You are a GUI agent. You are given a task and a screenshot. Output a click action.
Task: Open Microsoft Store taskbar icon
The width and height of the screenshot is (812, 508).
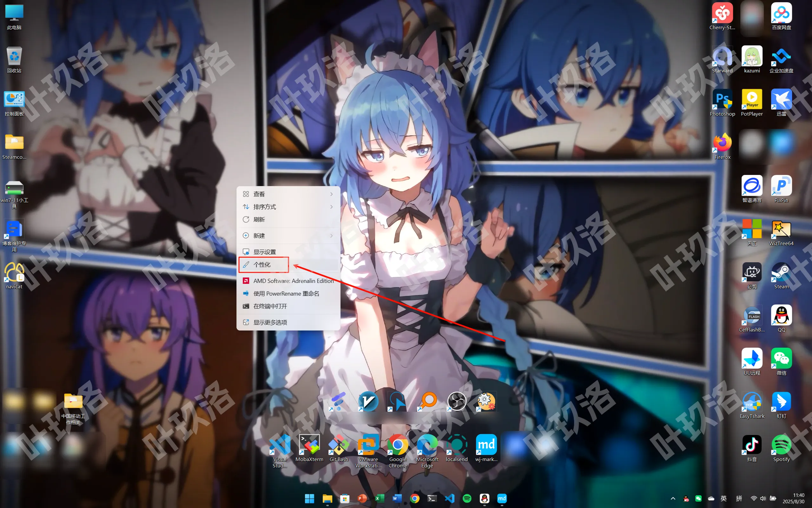click(345, 498)
